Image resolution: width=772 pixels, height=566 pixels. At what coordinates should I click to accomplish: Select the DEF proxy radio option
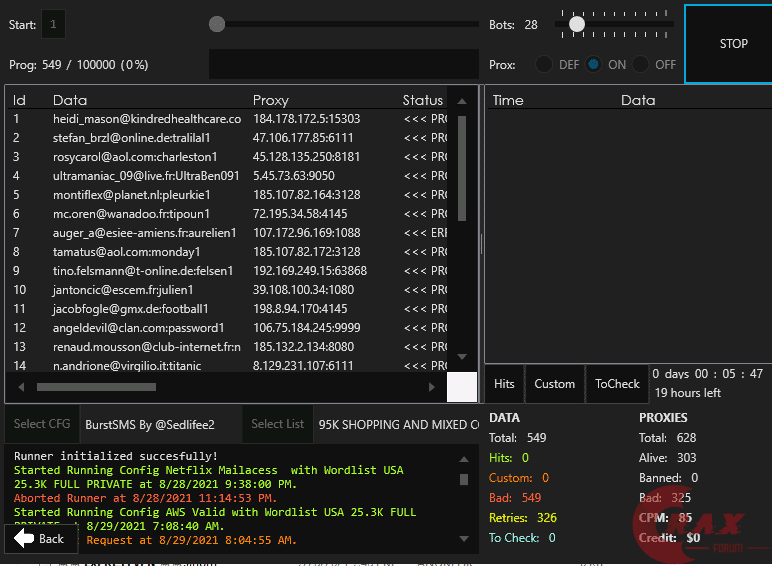coord(544,64)
